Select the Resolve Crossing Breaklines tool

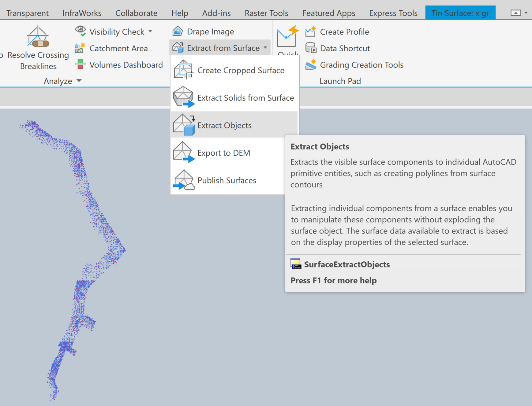[38, 49]
